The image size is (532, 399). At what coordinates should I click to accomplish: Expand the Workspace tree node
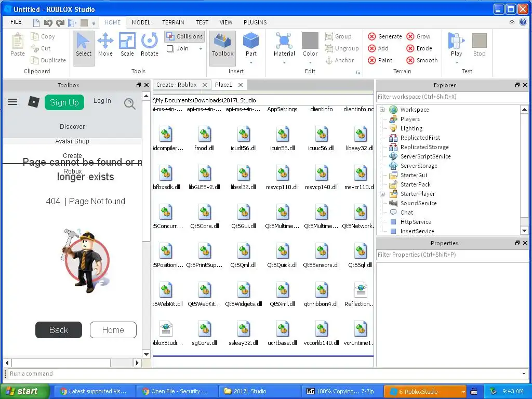382,110
